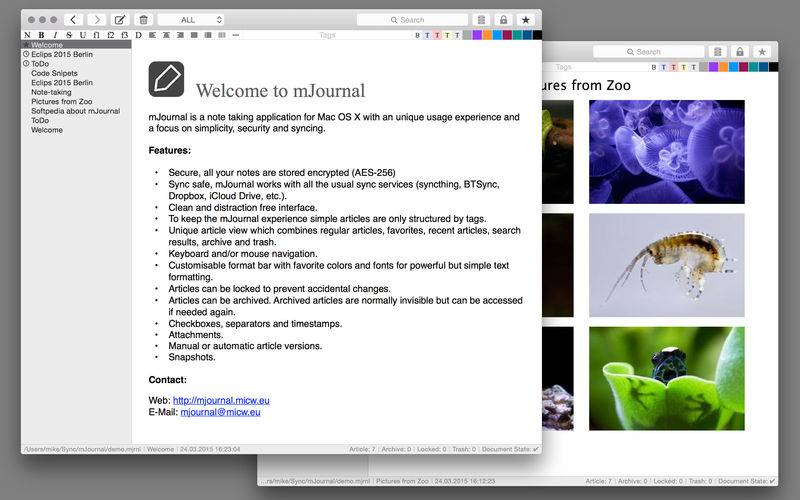Image resolution: width=800 pixels, height=500 pixels.
Task: Move the article to trash with the bin icon
Action: coord(143,20)
